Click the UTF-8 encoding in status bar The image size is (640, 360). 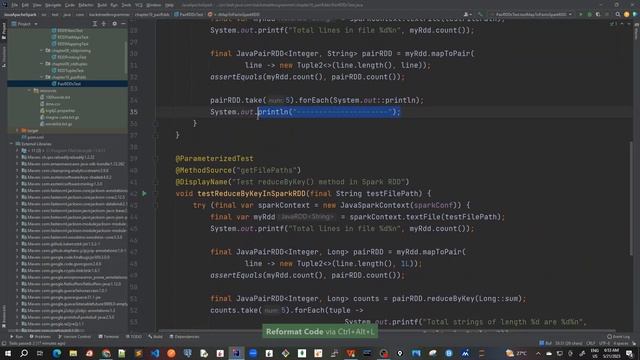tap(604, 343)
